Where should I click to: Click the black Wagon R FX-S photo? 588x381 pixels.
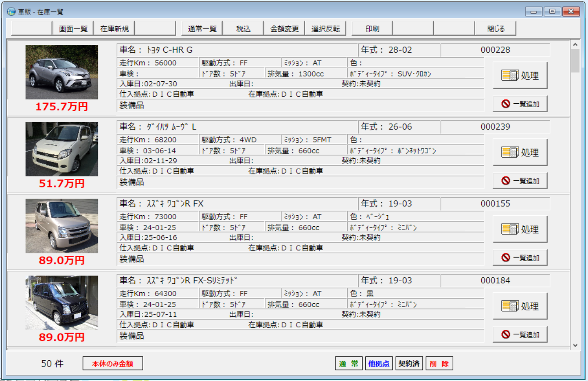[x=61, y=303]
